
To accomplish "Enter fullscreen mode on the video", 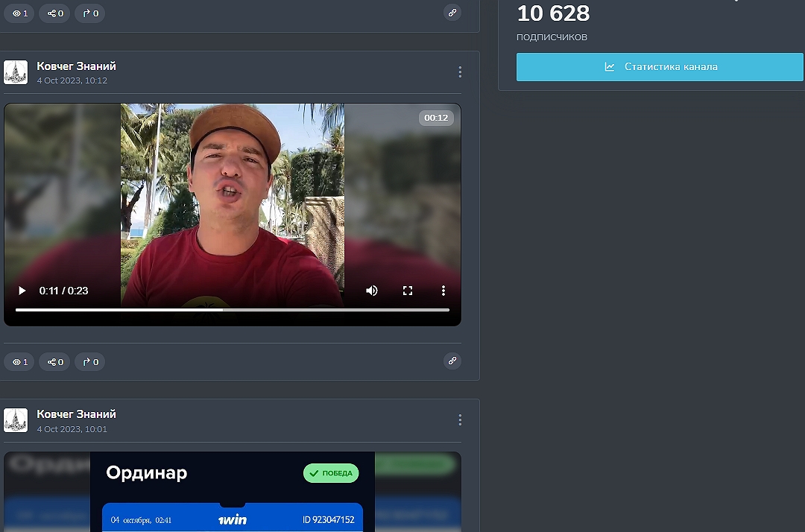I will [x=408, y=291].
